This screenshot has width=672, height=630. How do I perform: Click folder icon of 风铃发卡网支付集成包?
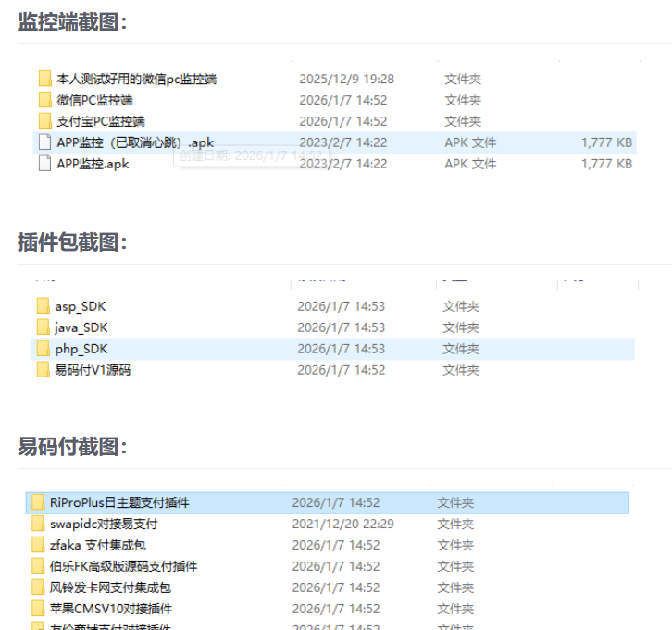pyautogui.click(x=38, y=587)
